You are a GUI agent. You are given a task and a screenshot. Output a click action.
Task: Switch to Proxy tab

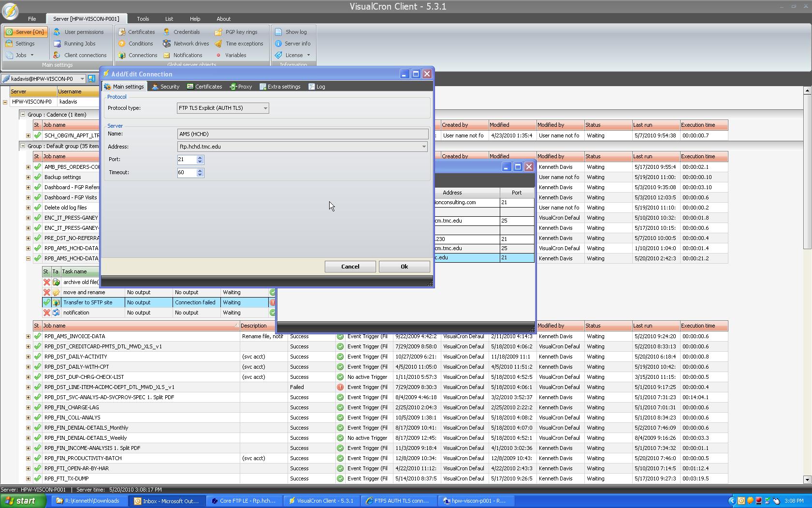click(x=241, y=87)
